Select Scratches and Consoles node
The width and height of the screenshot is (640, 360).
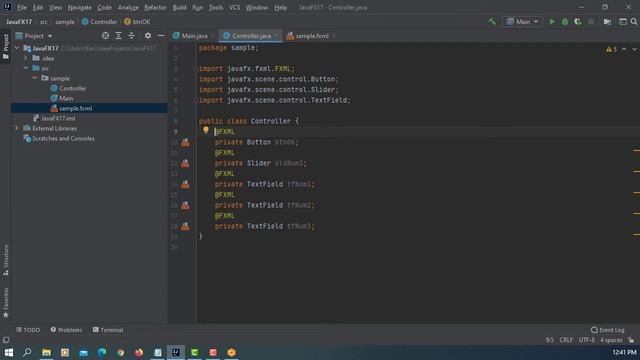click(63, 138)
